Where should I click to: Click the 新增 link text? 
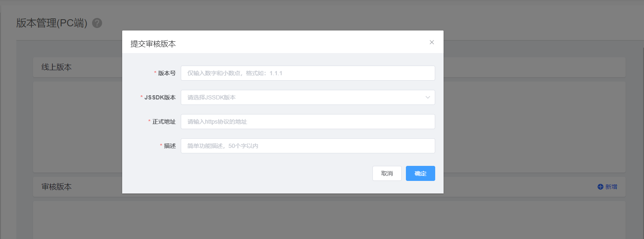611,187
